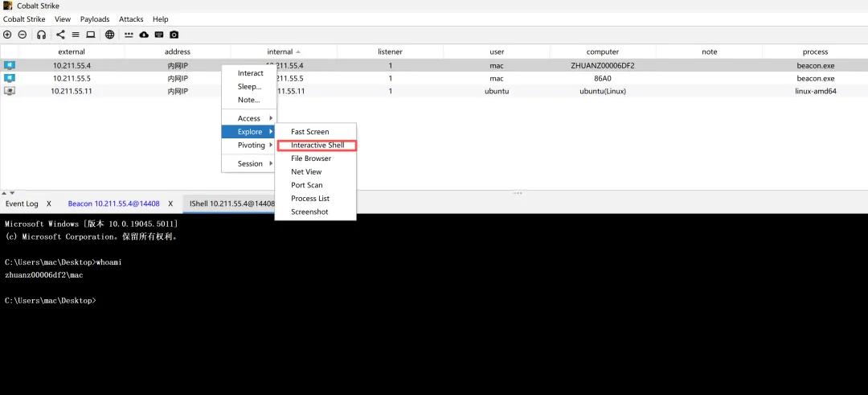Sort by the process column header
Screen dimensions: 868x395
tap(815, 51)
